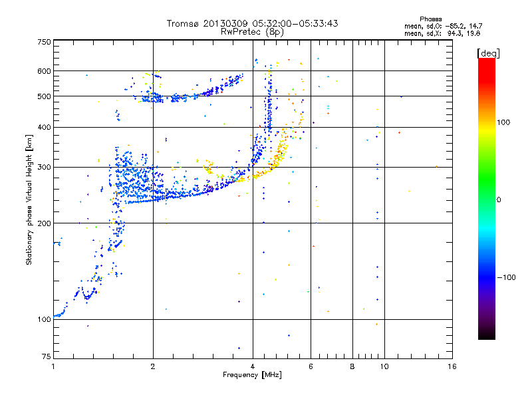The width and height of the screenshot is (532, 399).
Task: Click the y-axis tick label '600'
Action: click(x=44, y=71)
